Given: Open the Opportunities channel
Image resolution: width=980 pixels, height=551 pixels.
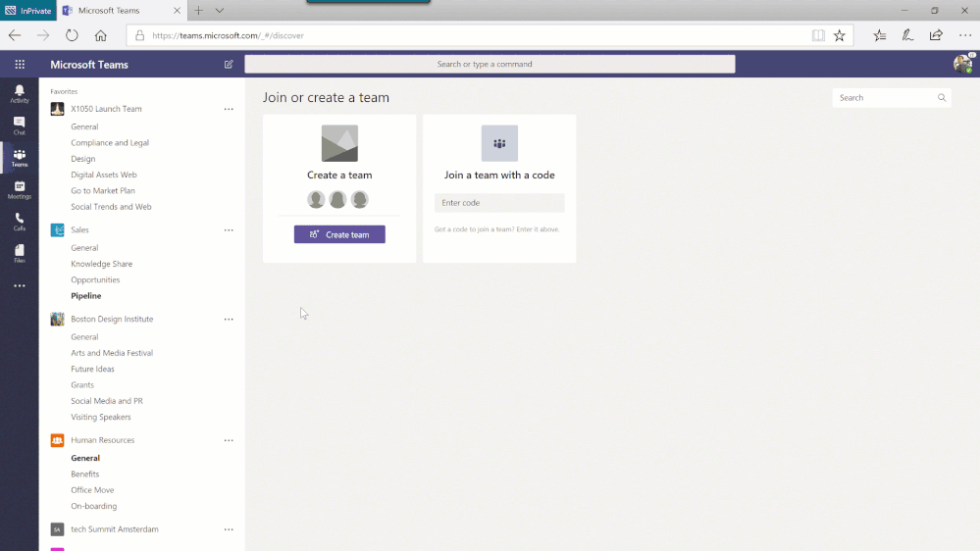Looking at the screenshot, I should click(95, 279).
